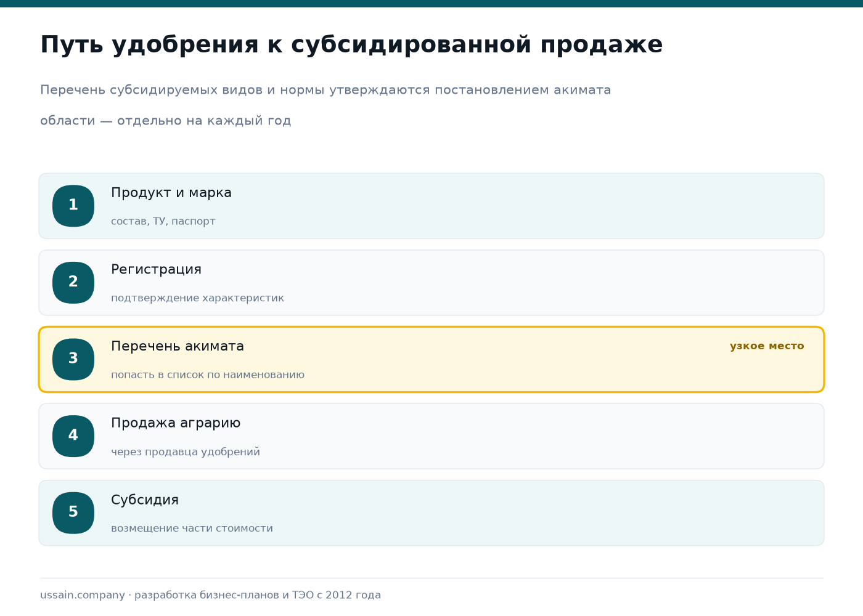Viewport: 863px width, 616px height.
Task: Click the step 1 number badge
Action: click(73, 206)
